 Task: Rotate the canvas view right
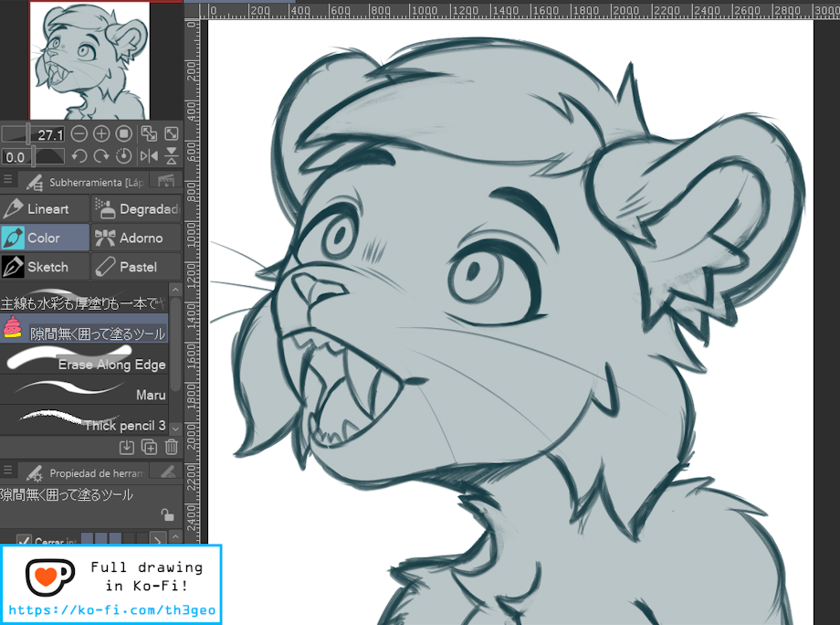[101, 156]
